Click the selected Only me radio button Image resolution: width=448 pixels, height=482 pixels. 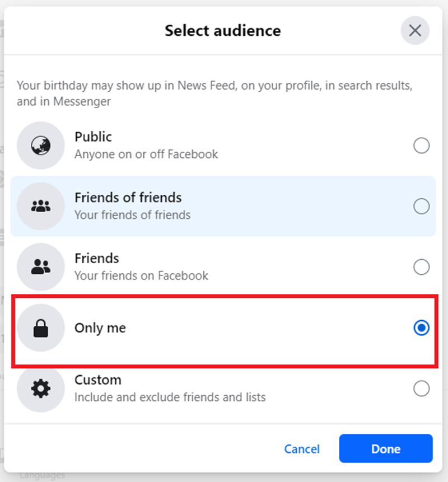point(421,328)
